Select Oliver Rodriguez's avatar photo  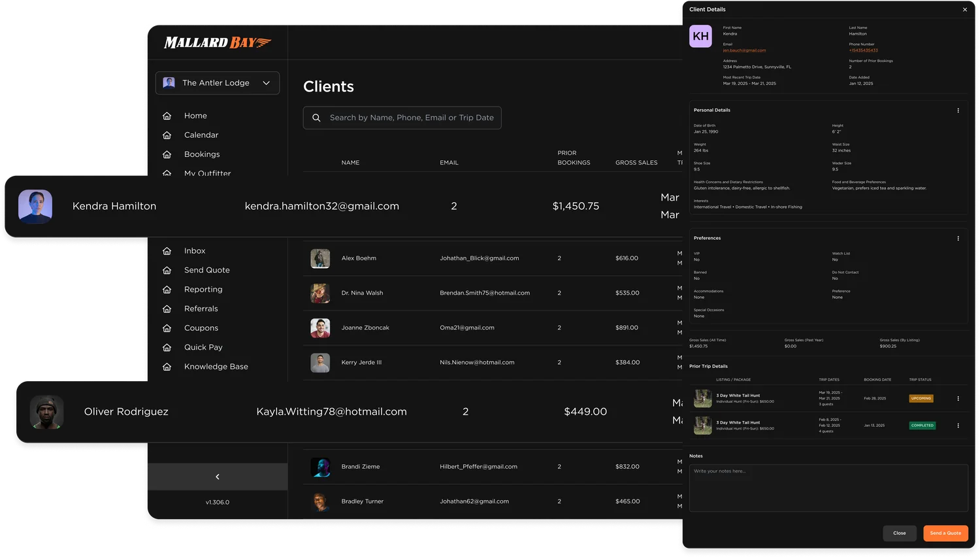pyautogui.click(x=47, y=412)
